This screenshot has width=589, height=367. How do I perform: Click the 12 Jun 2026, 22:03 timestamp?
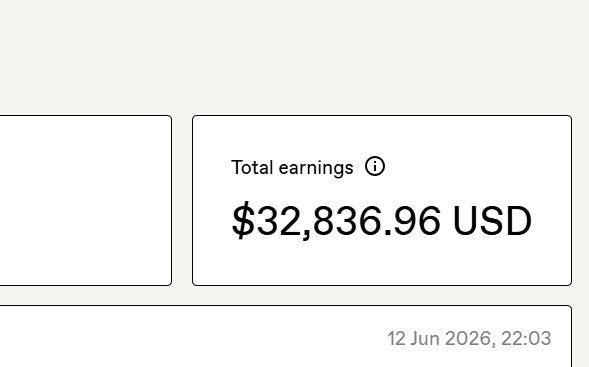(469, 338)
